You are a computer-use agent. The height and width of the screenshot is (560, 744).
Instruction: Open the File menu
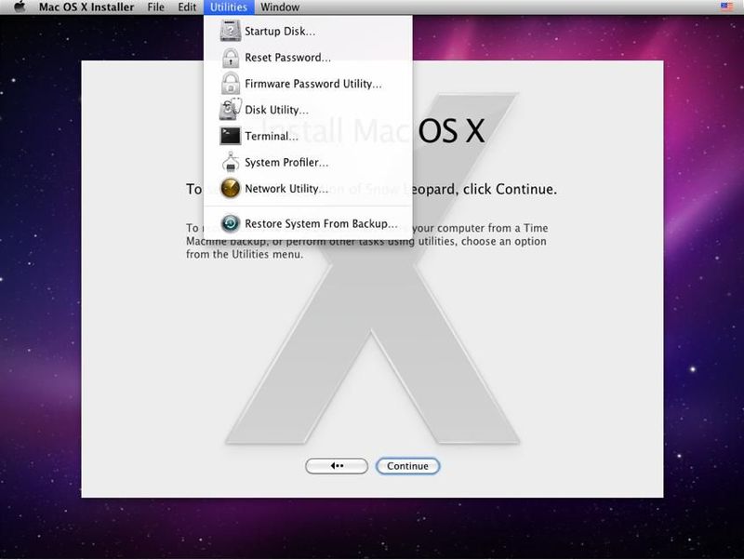point(155,7)
